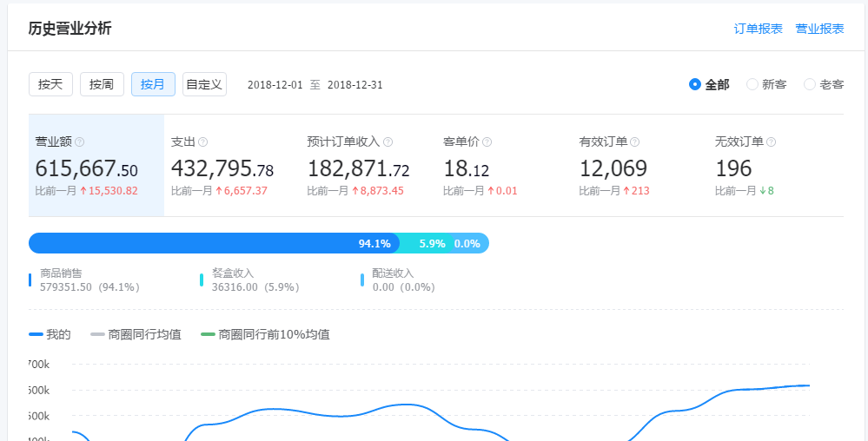
Task: Click the 94.1% blue bar segment
Action: pyautogui.click(x=214, y=243)
